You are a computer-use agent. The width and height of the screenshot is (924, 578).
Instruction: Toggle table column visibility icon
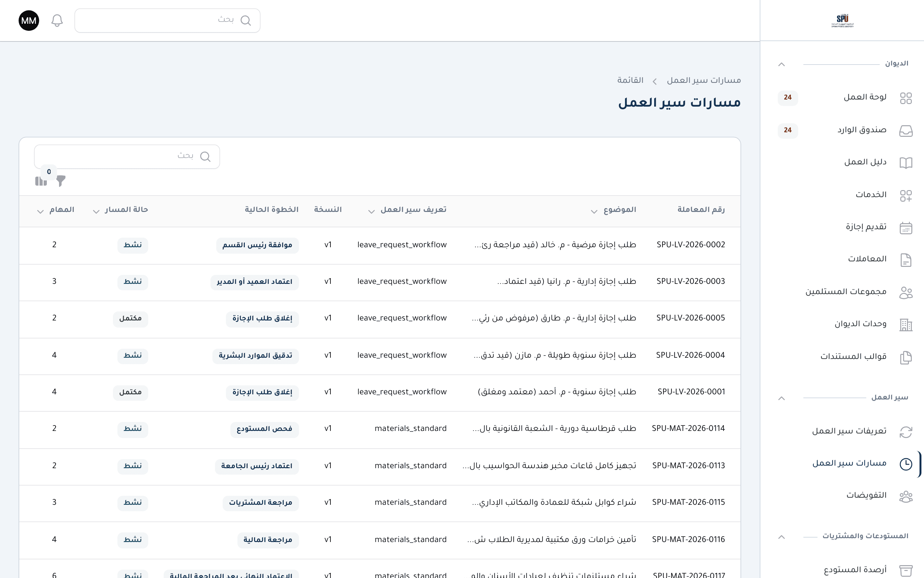(x=41, y=181)
